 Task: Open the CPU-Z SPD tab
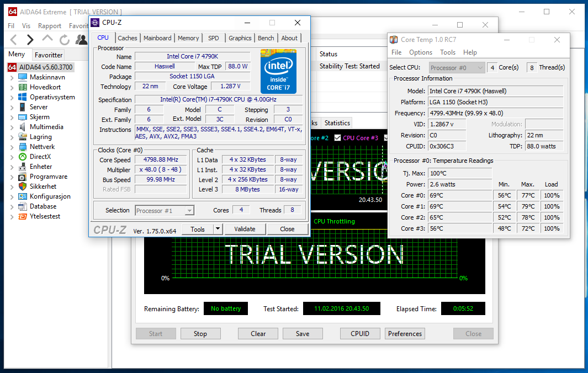pos(213,38)
